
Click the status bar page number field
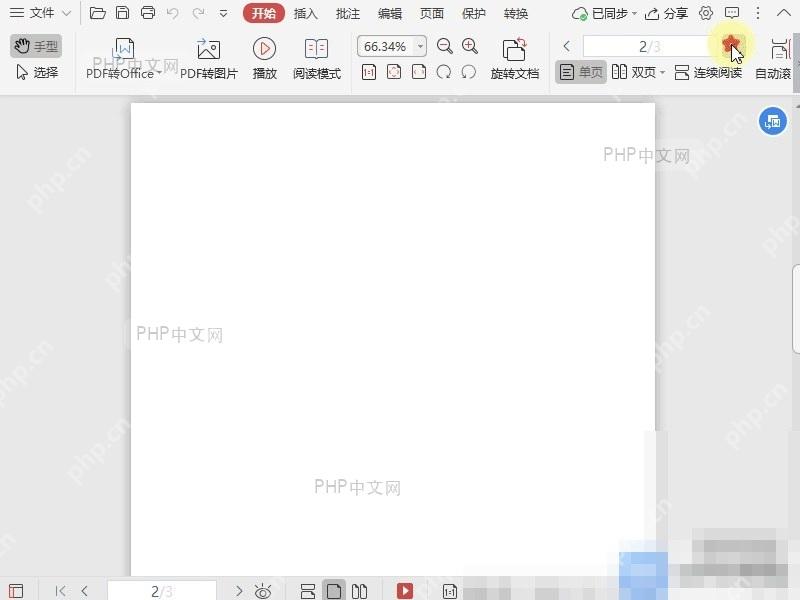click(162, 591)
